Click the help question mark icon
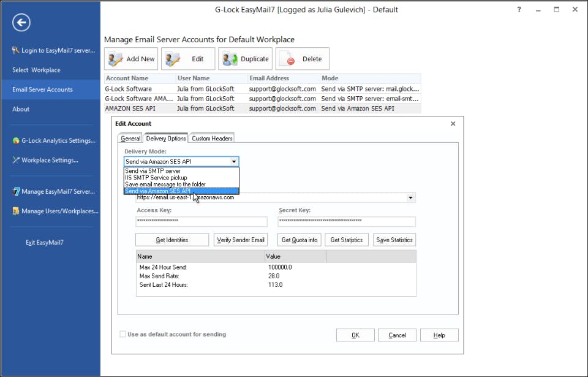Screen dimensions: 588x377 pyautogui.click(x=519, y=9)
